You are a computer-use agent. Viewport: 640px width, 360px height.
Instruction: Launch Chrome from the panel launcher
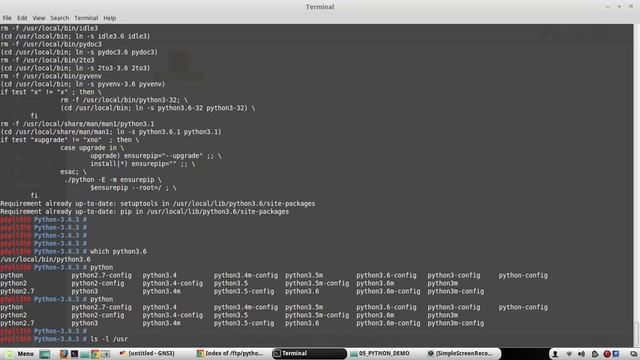95,354
